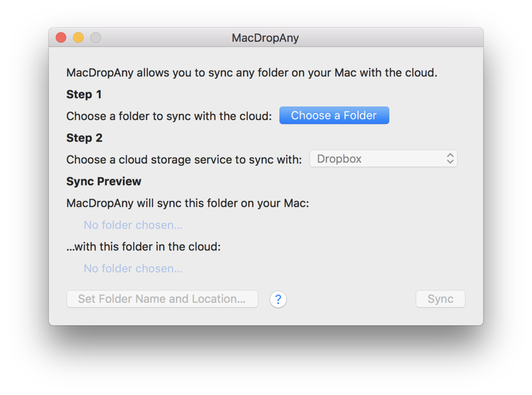
Task: Click 'MacDropAny will sync this folder' text
Action: [x=188, y=203]
